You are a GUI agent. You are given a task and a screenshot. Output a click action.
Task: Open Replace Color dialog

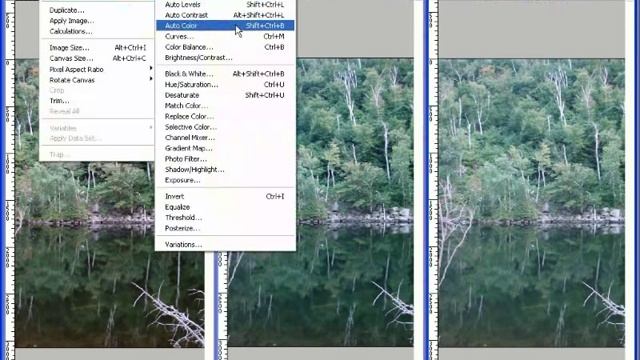click(225, 116)
